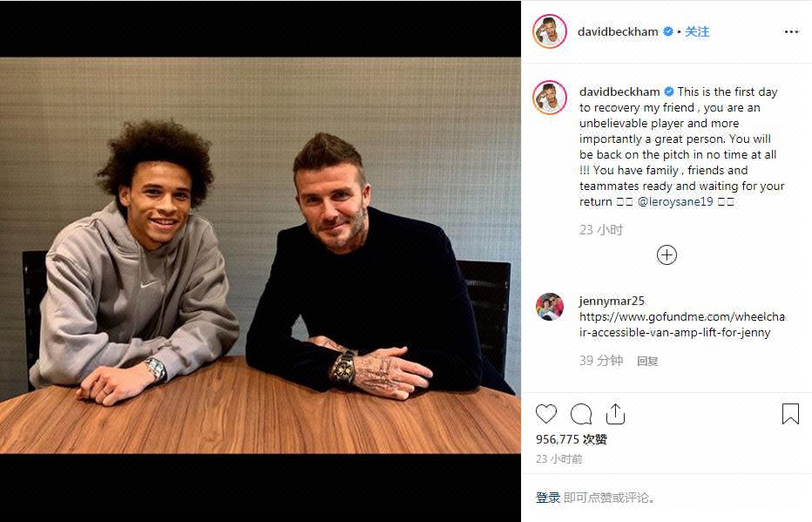
Task: Open the davidbeckham username in the header
Action: point(618,31)
